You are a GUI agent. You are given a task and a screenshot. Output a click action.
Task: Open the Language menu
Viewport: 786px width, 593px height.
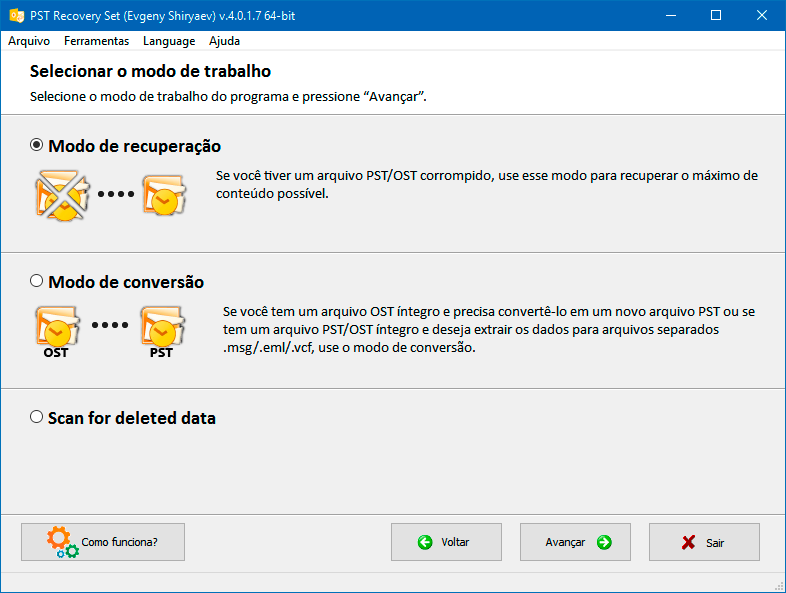(x=169, y=41)
